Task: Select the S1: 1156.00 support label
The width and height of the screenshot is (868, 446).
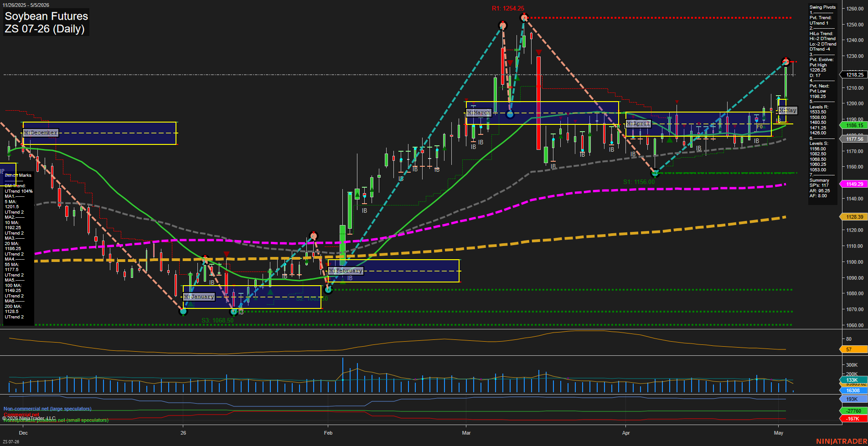Action: 639,182
